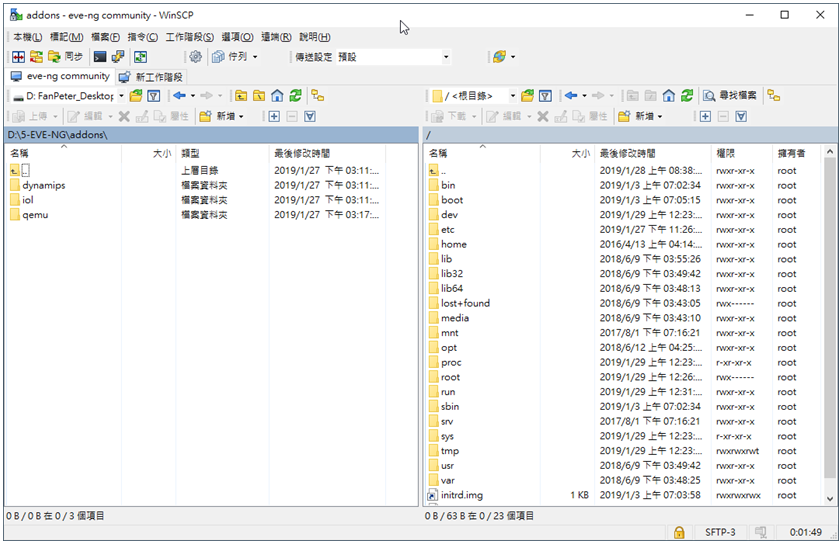Toggle remote directory tree icon

coord(774,96)
